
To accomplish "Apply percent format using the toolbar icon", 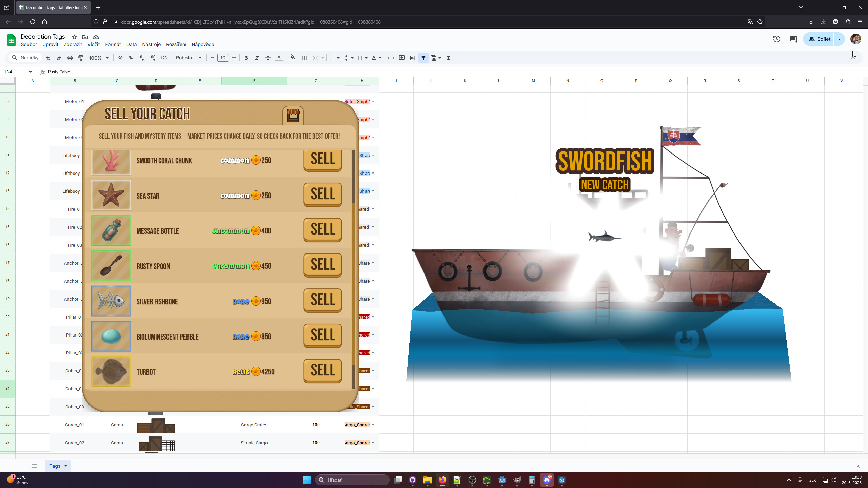I will (x=131, y=58).
